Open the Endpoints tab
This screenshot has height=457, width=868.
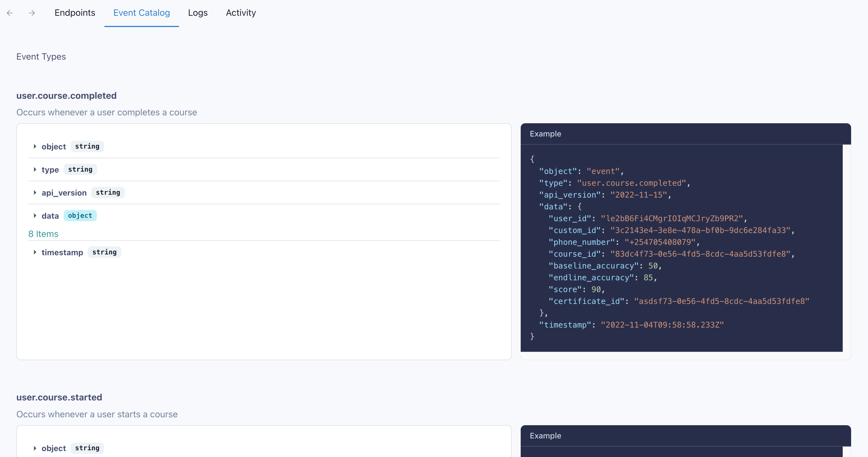pyautogui.click(x=75, y=13)
